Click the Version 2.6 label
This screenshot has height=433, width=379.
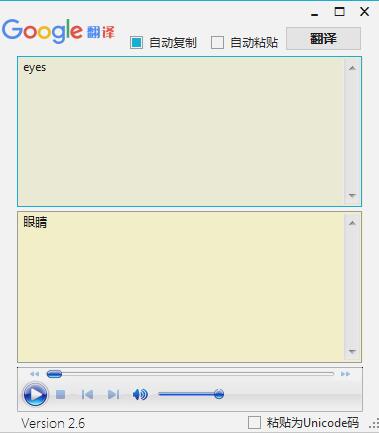[53, 423]
